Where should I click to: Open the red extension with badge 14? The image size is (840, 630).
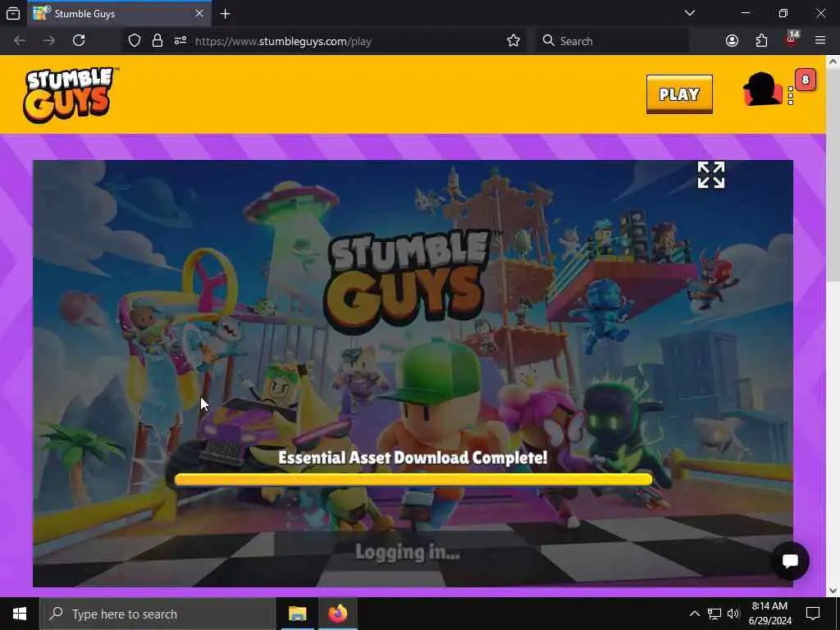792,39
